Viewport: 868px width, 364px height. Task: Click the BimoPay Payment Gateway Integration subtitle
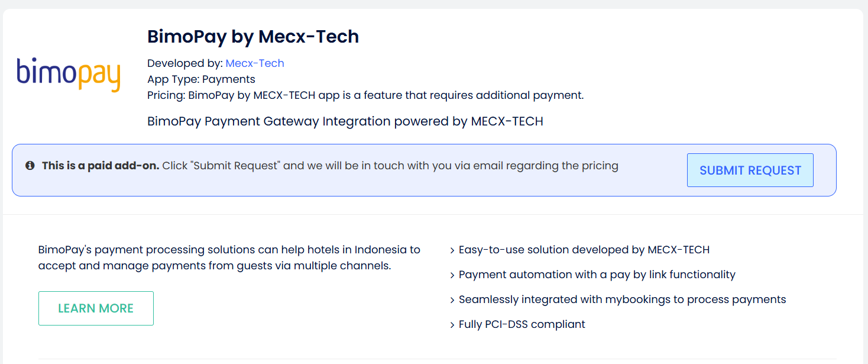pyautogui.click(x=345, y=121)
